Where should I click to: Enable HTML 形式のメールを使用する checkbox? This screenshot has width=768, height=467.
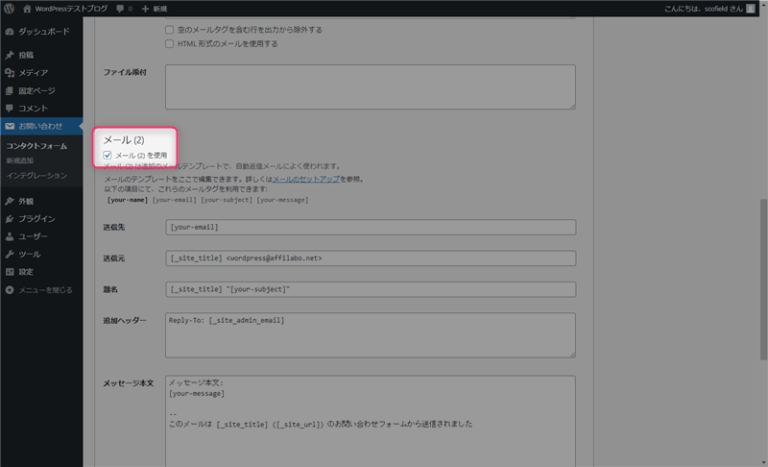(x=169, y=44)
